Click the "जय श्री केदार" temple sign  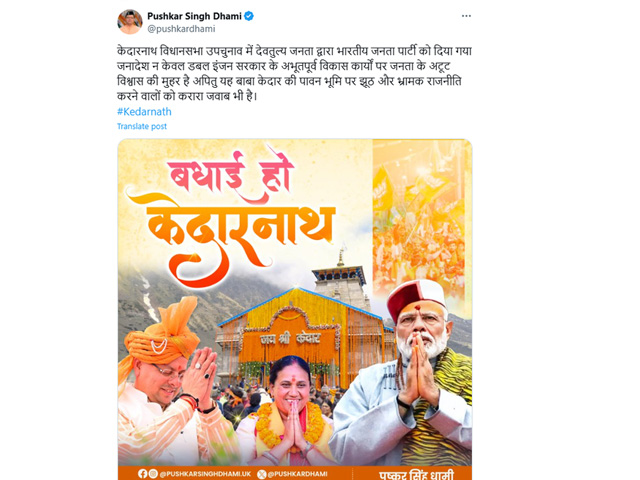coord(290,339)
